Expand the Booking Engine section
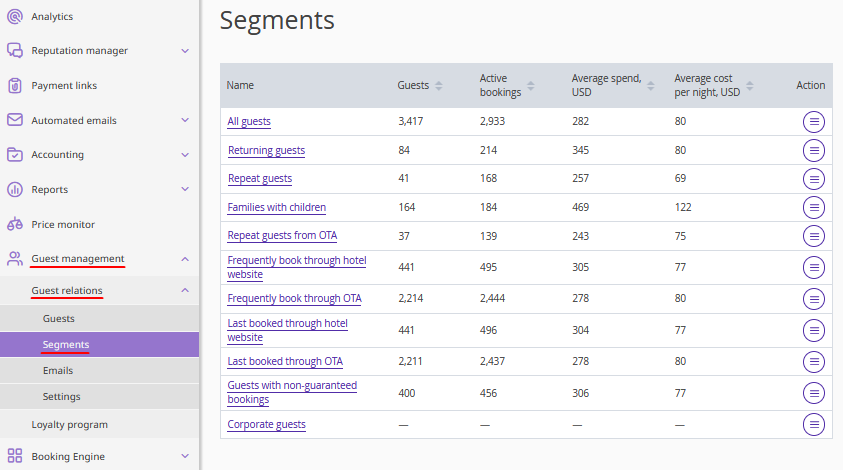 pyautogui.click(x=185, y=457)
